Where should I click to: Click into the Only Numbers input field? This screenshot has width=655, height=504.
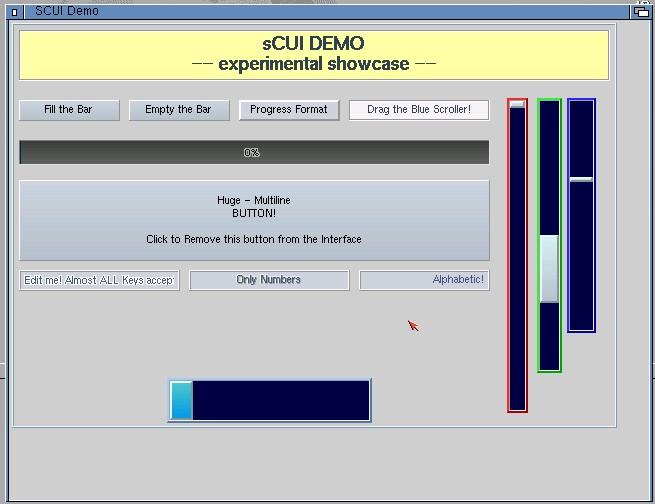(x=269, y=280)
